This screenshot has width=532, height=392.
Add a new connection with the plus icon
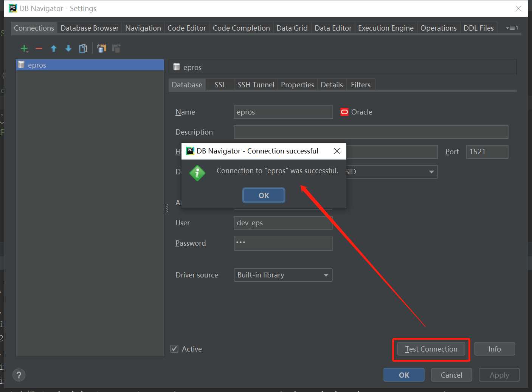point(25,48)
